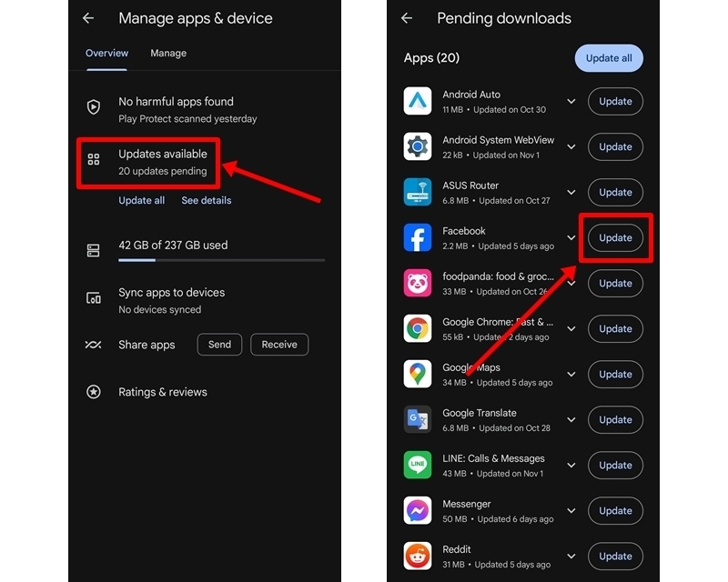The width and height of the screenshot is (728, 582).
Task: Select the Facebook app name
Action: click(x=464, y=231)
